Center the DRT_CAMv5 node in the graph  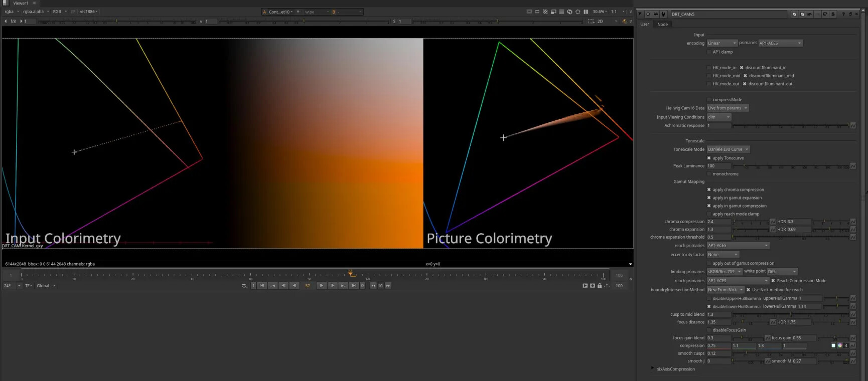point(648,14)
